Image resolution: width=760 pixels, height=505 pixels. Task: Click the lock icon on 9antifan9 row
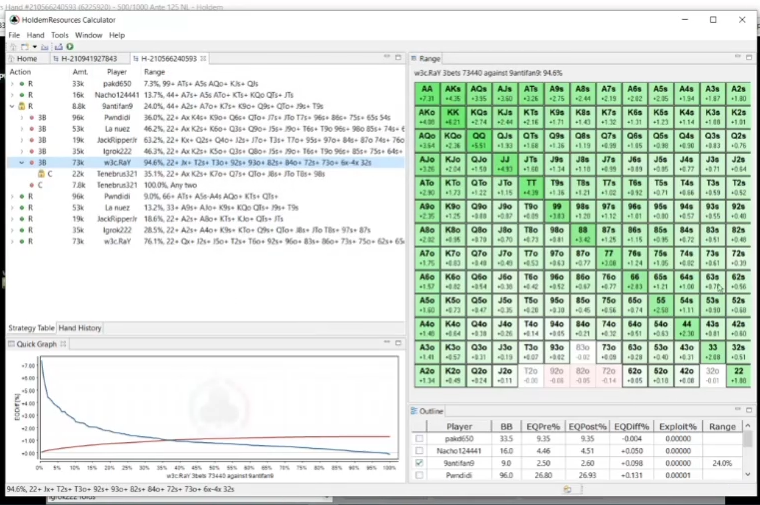tap(21, 106)
